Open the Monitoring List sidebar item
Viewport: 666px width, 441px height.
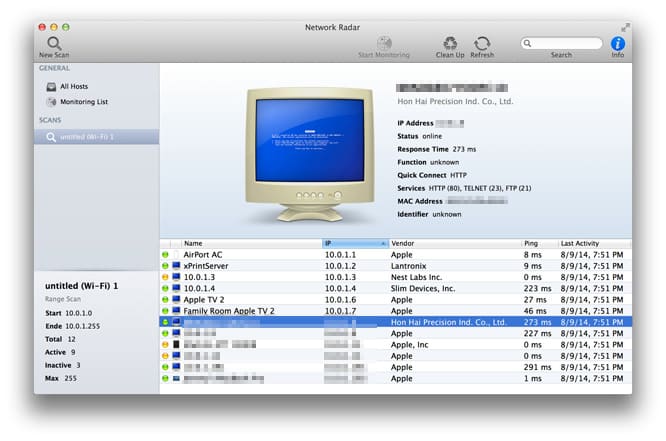point(83,102)
